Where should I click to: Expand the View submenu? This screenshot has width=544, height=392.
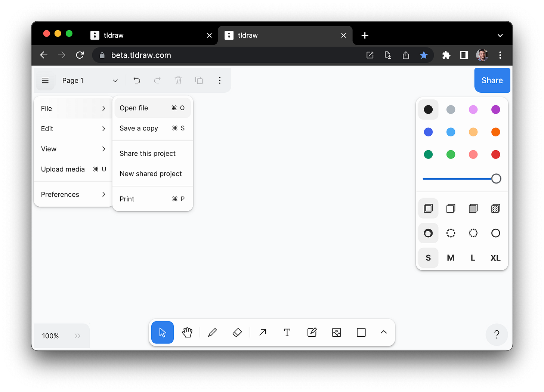pyautogui.click(x=74, y=149)
